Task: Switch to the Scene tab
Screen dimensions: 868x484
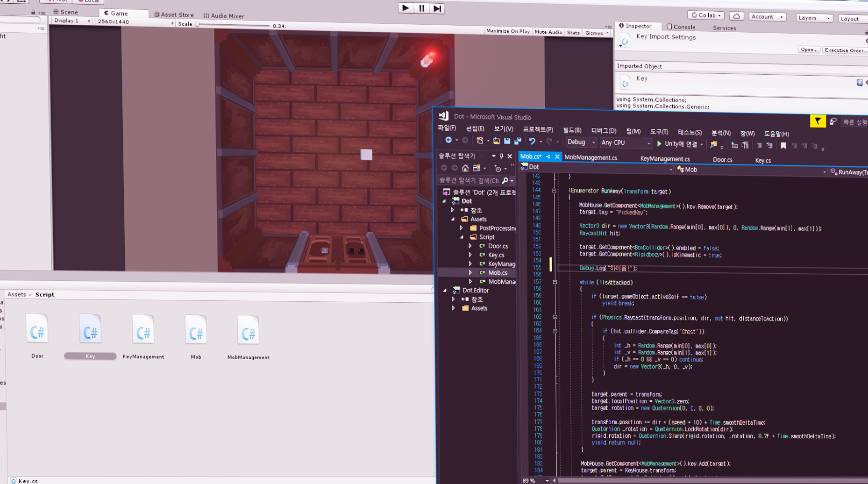Action: (x=66, y=12)
